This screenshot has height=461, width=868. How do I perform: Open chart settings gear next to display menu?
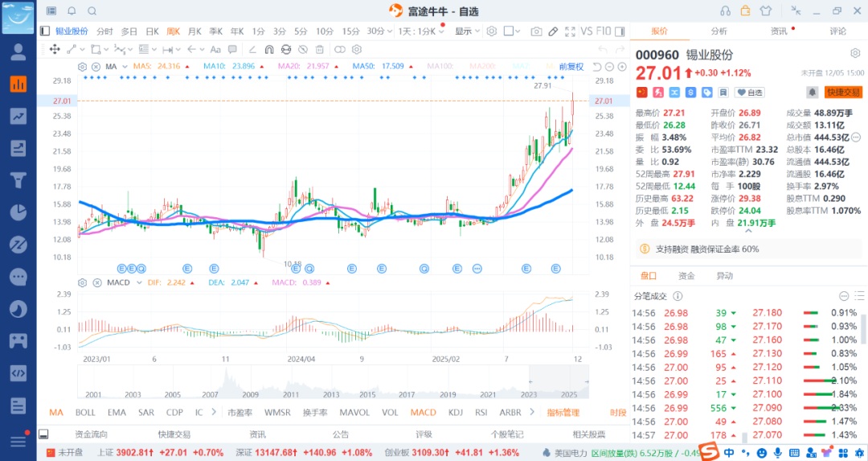coord(492,31)
